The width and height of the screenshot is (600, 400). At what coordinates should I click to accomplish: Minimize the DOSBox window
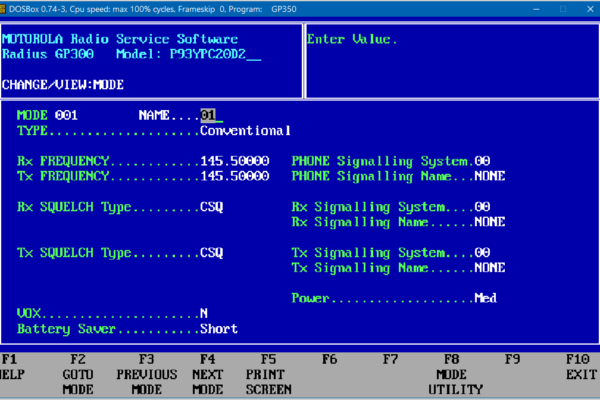pos(536,9)
